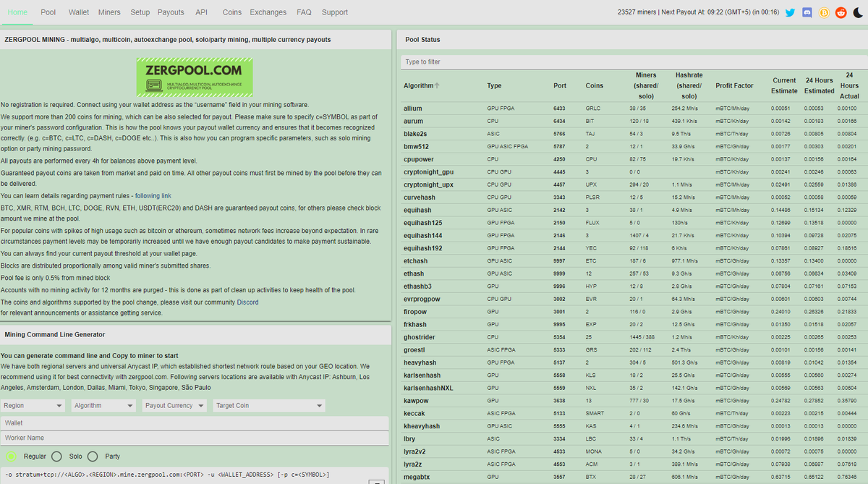
Task: Click the Algorithm column sort arrow
Action: [x=437, y=85]
